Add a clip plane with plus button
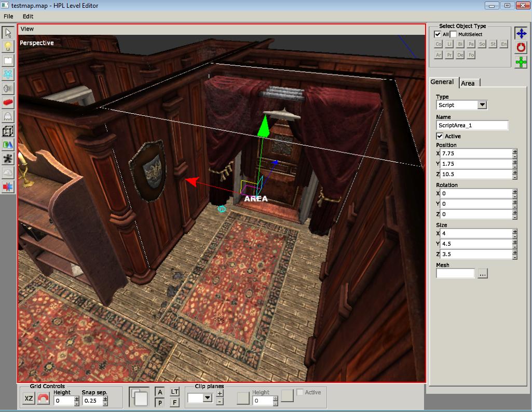The width and height of the screenshot is (532, 412). [x=220, y=393]
